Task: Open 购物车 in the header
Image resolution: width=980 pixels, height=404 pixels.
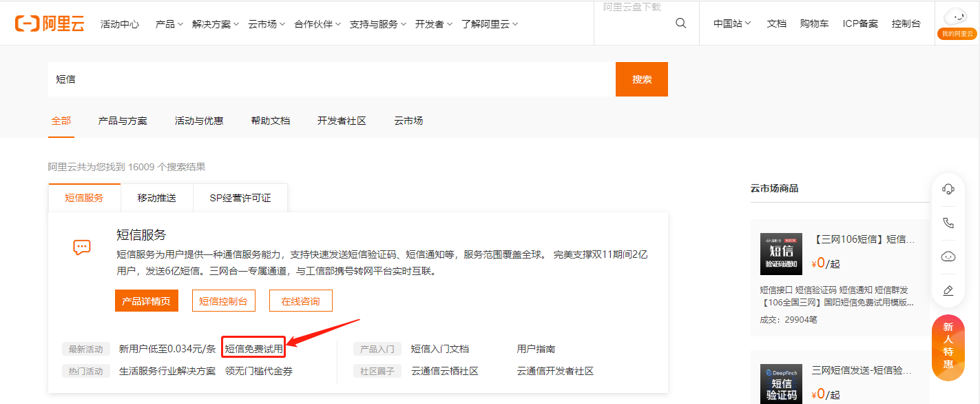Action: [x=815, y=23]
